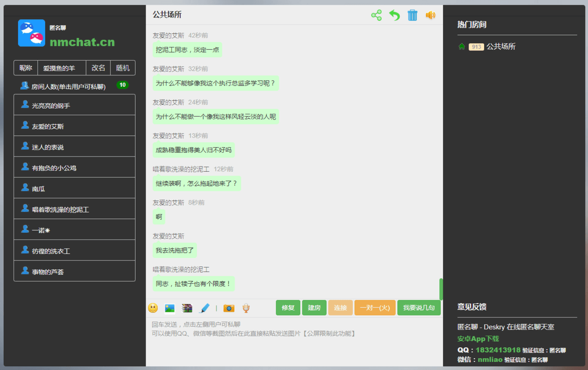This screenshot has height=370, width=588.
Task: Click 随机 for a random nickname
Action: pyautogui.click(x=122, y=68)
